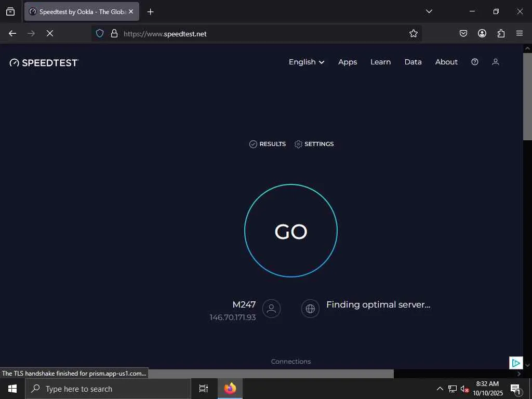Open volume tray icon
Image resolution: width=532 pixels, height=399 pixels.
pos(464,389)
